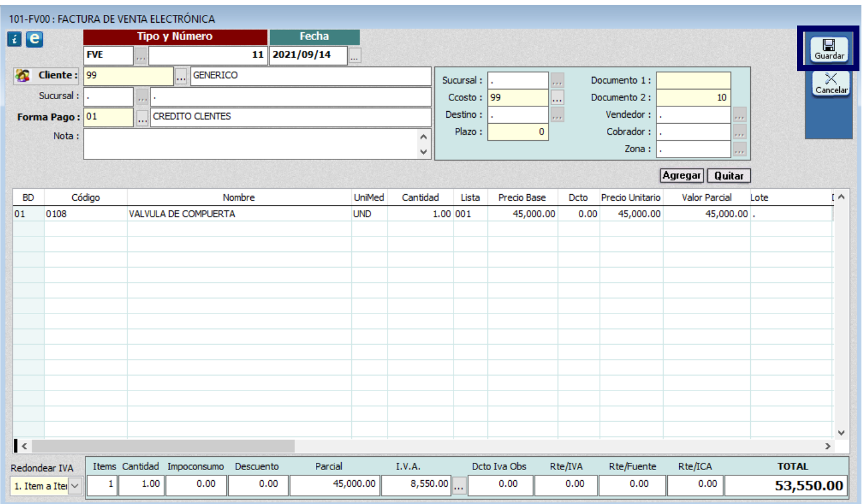
Task: Click the Cancelar cross icon
Action: 831,83
